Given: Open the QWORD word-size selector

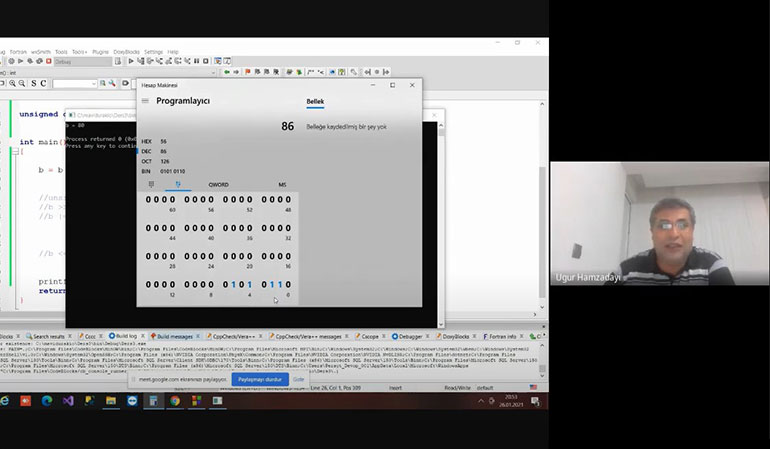Looking at the screenshot, I should click(x=218, y=185).
